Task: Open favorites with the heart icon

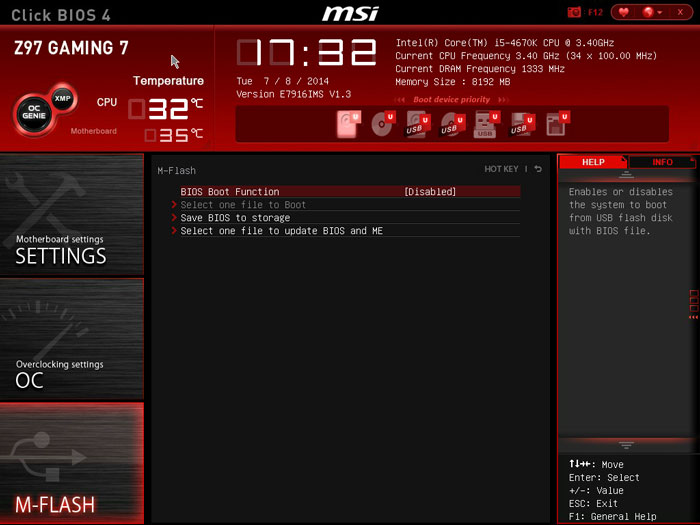Action: click(624, 12)
